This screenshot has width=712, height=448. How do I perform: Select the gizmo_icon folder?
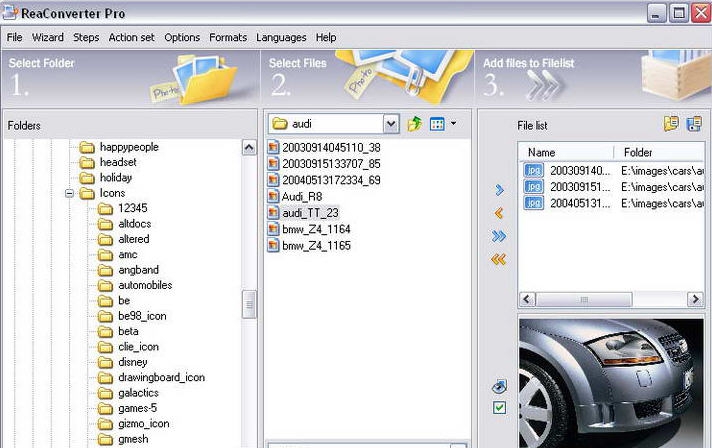point(143,423)
